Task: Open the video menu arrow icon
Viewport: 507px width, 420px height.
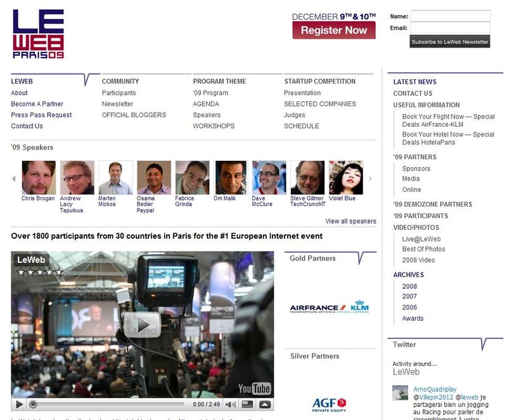Action: coord(265,404)
